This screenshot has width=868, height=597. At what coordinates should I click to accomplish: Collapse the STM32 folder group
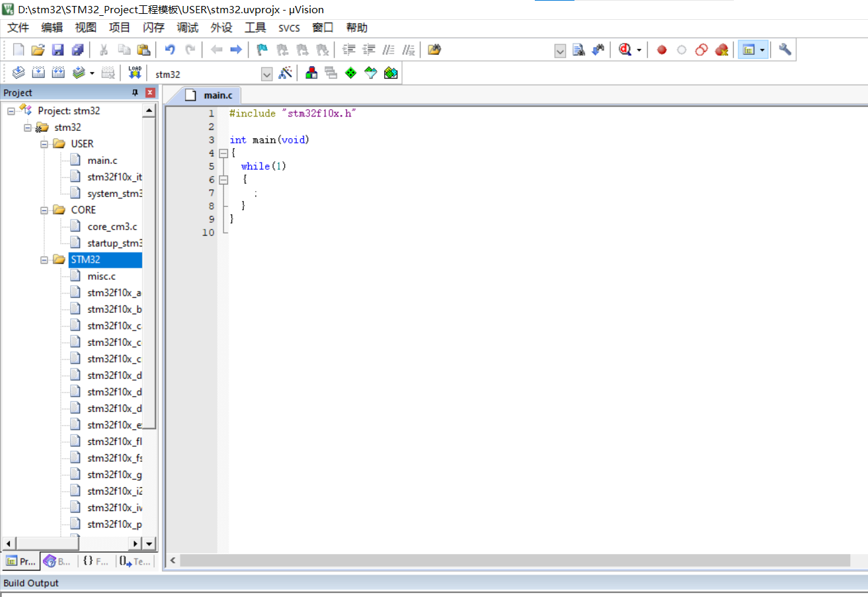pos(44,260)
